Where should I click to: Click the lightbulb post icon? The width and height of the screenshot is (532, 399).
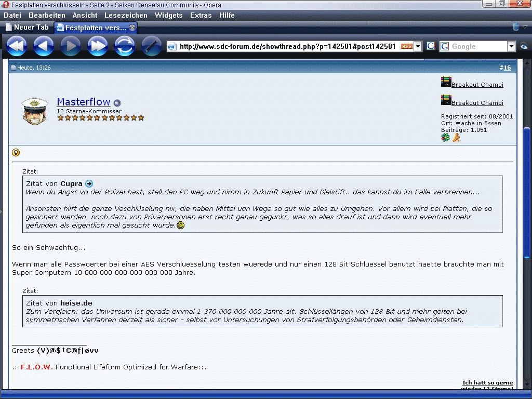[16, 152]
